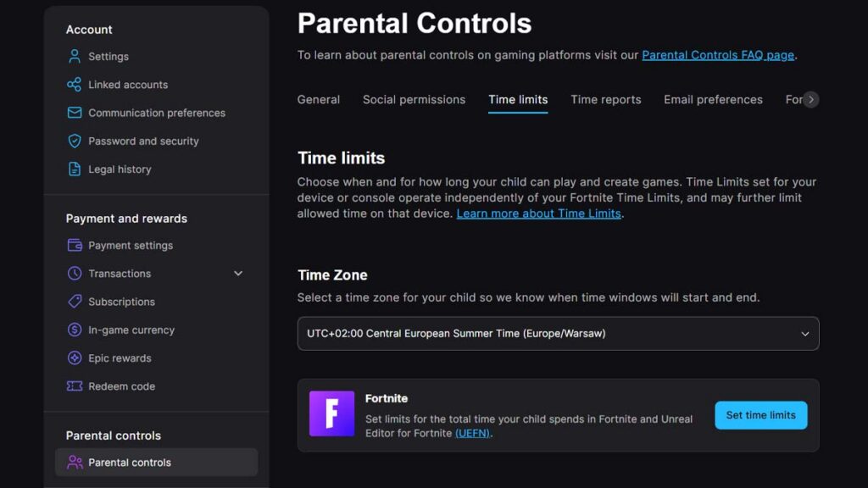Image resolution: width=868 pixels, height=488 pixels.
Task: Open the Email preferences tab
Action: 713,100
